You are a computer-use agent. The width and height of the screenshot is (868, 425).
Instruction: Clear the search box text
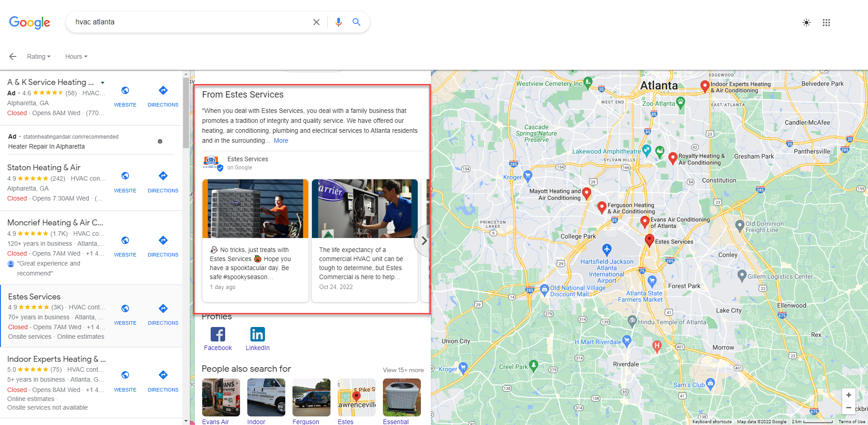tap(316, 22)
